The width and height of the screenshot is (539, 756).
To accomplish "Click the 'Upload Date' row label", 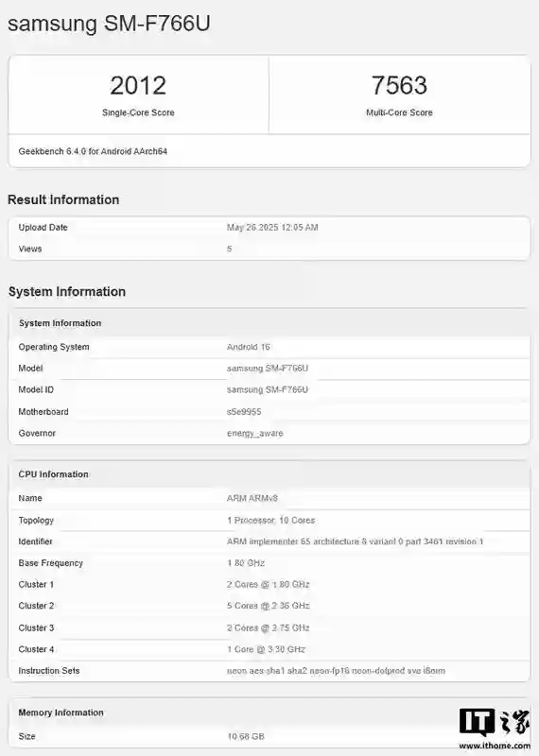I will pos(43,228).
